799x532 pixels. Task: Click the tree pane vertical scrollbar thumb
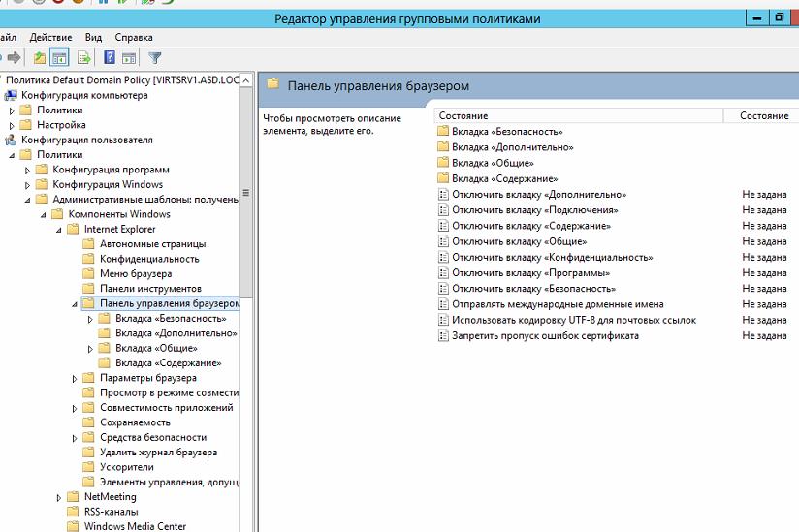pyautogui.click(x=245, y=193)
